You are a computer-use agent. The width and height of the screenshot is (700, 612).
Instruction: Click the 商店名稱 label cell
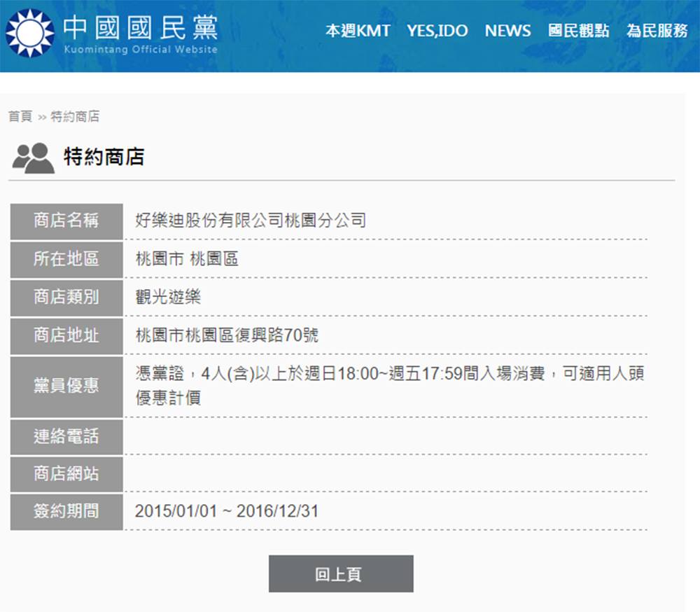[x=66, y=221]
